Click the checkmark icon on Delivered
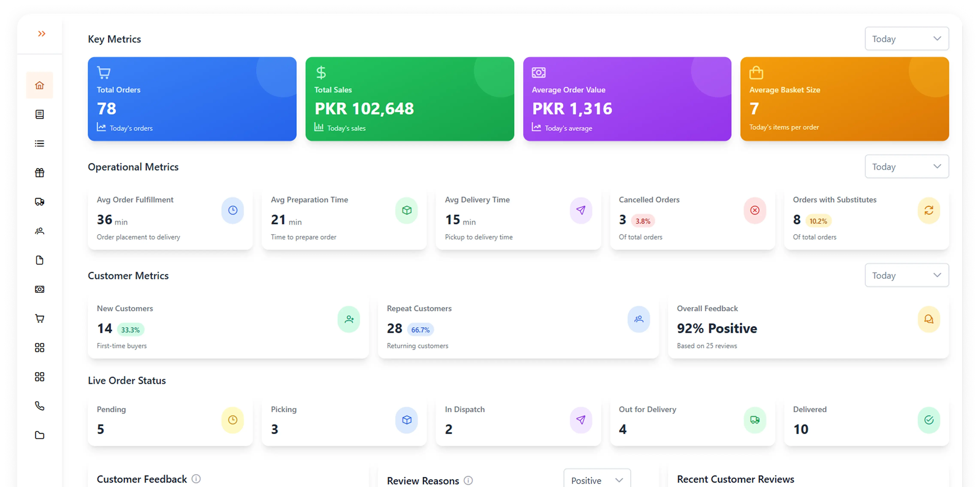 929,420
